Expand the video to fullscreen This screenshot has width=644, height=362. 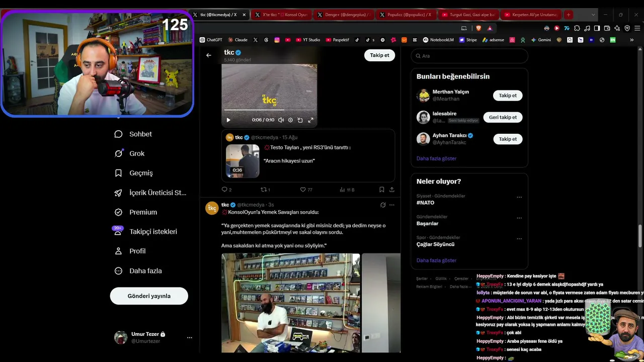coord(310,120)
